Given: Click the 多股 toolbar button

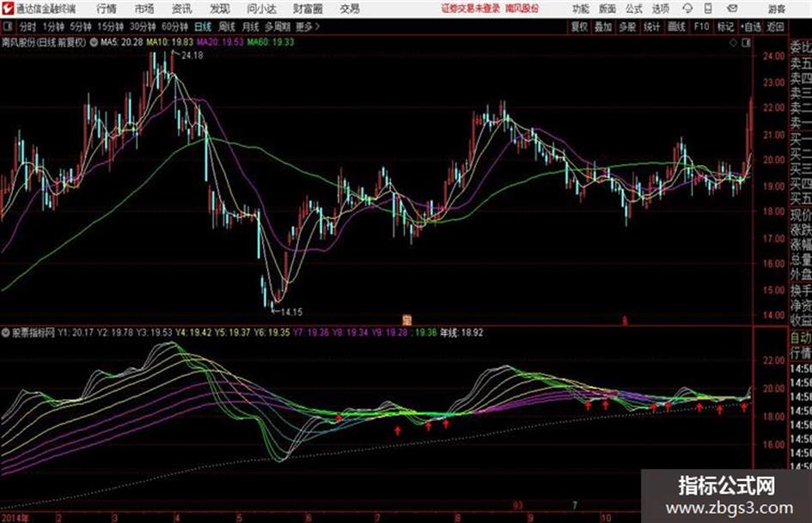Looking at the screenshot, I should point(627,27).
